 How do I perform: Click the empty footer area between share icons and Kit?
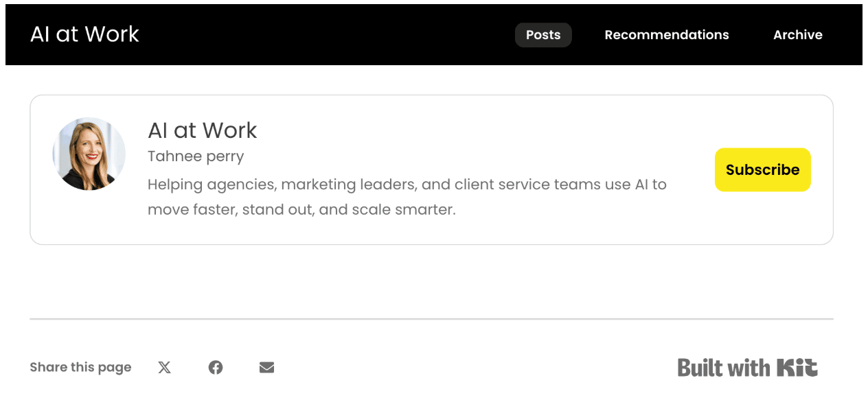474,368
